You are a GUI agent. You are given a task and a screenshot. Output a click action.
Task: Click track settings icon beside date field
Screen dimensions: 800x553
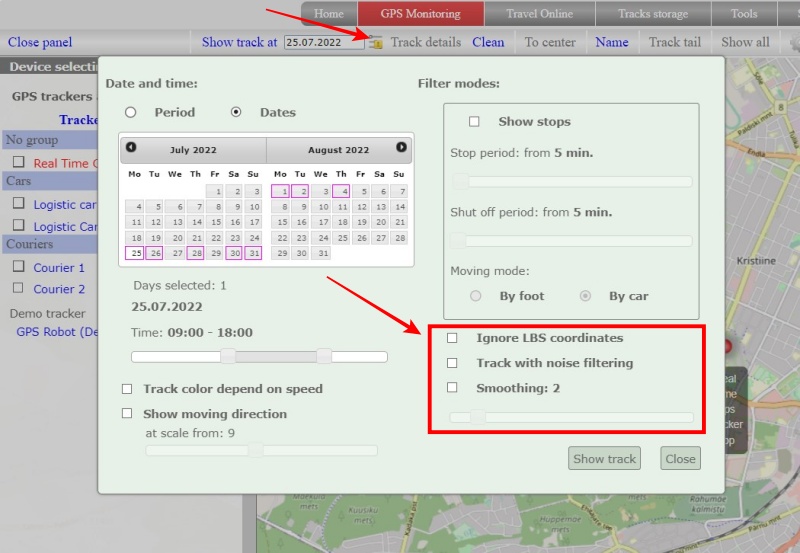click(375, 43)
